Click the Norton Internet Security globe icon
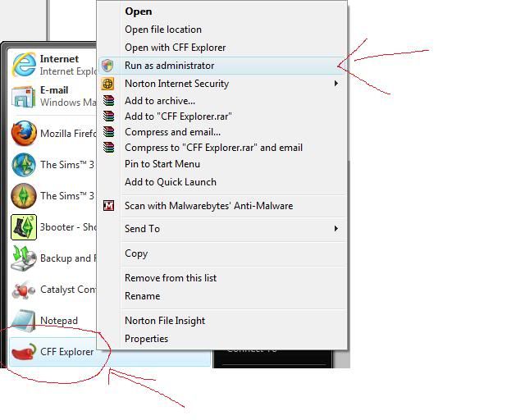This screenshot has height=420, width=525. 107,84
